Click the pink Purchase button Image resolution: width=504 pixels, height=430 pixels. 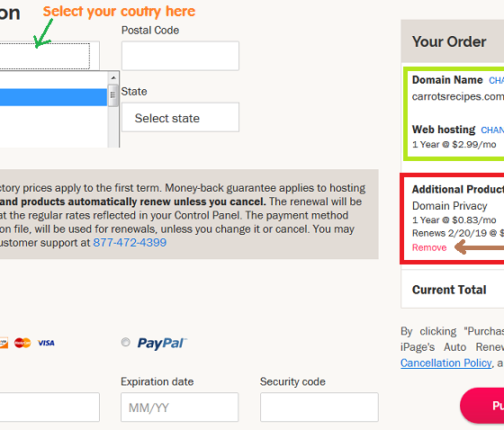(482, 406)
